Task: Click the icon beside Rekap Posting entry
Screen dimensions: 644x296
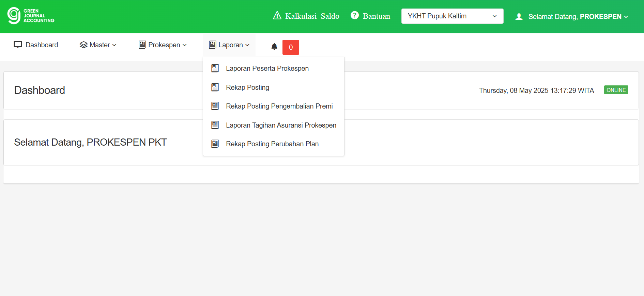Action: (x=215, y=87)
